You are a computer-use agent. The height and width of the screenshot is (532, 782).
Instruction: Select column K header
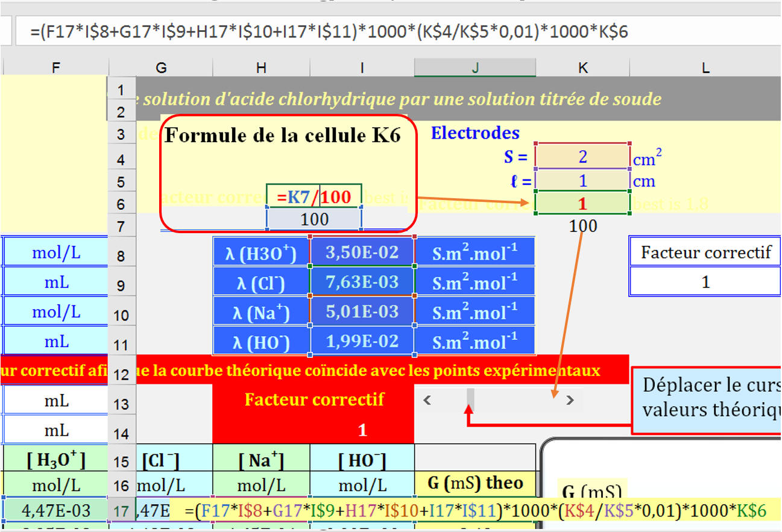[x=582, y=68]
